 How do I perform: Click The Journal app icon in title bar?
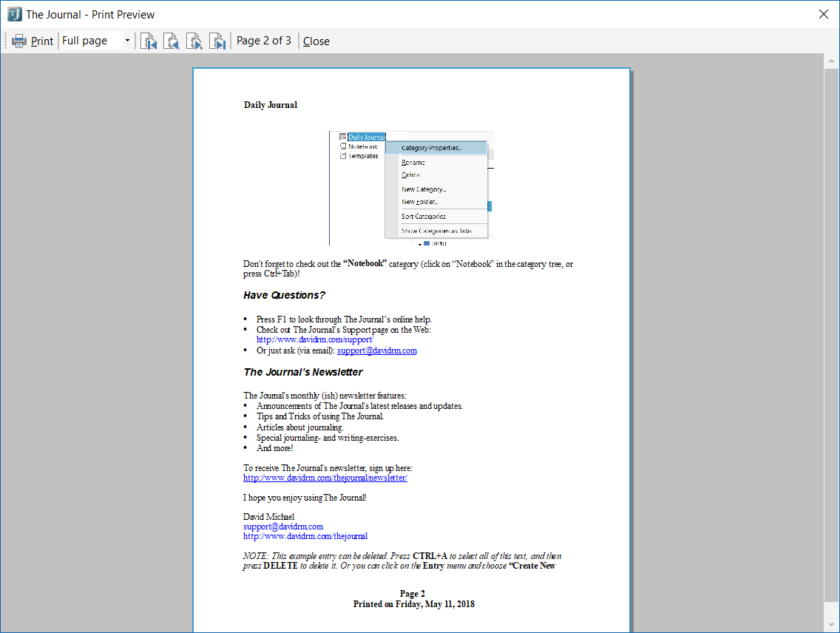(x=15, y=14)
